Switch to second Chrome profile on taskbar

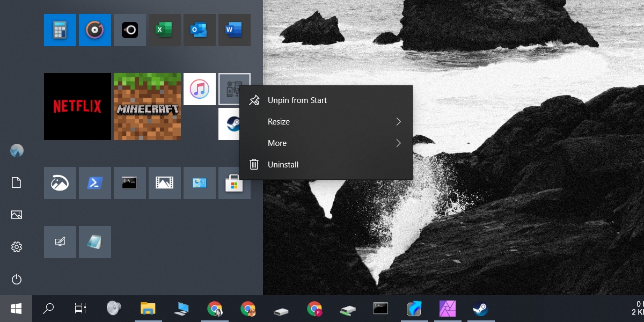248,309
